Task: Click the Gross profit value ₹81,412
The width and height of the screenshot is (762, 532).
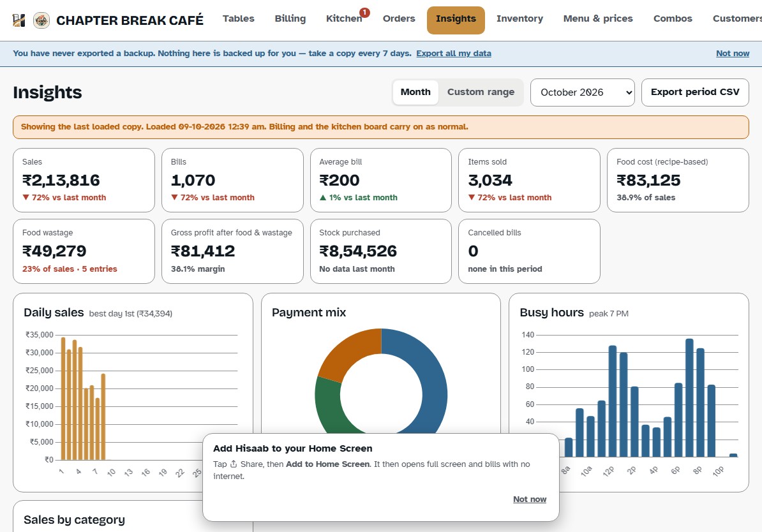Action: click(203, 251)
